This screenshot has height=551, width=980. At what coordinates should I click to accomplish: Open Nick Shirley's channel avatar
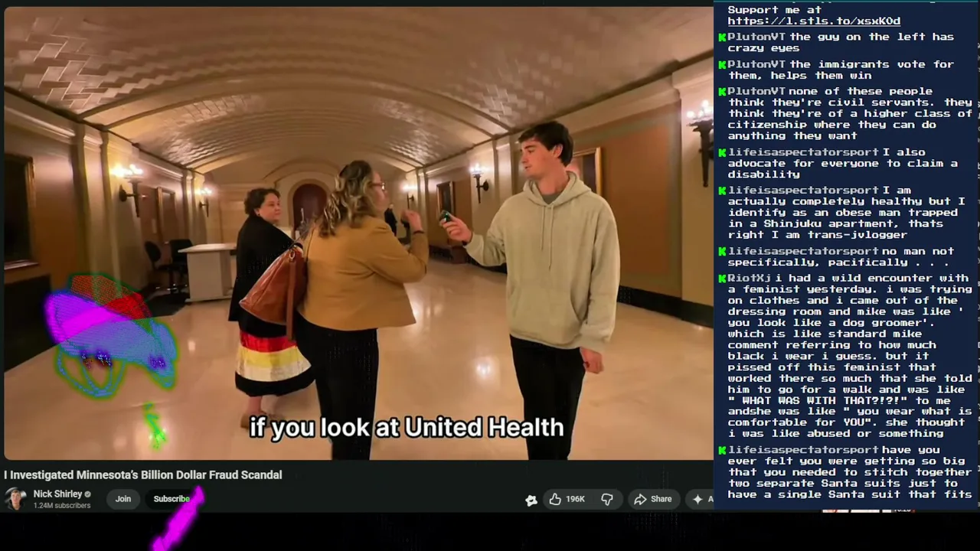point(15,499)
